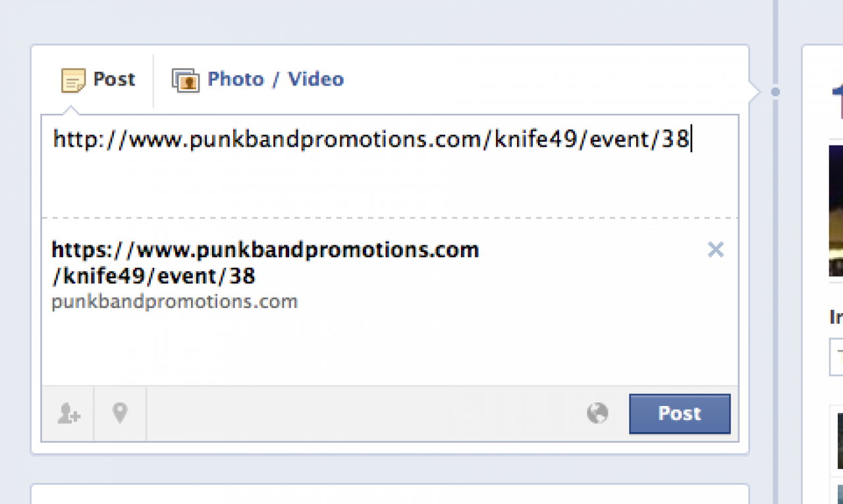Screen dimensions: 843x504
Task: Open the night photo thumbnail at right edge
Action: click(836, 211)
